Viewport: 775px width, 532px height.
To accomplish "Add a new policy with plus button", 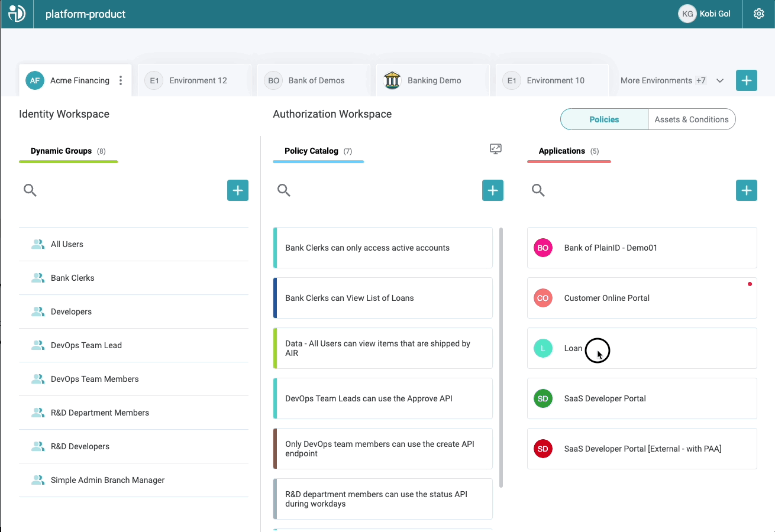I will pyautogui.click(x=493, y=190).
